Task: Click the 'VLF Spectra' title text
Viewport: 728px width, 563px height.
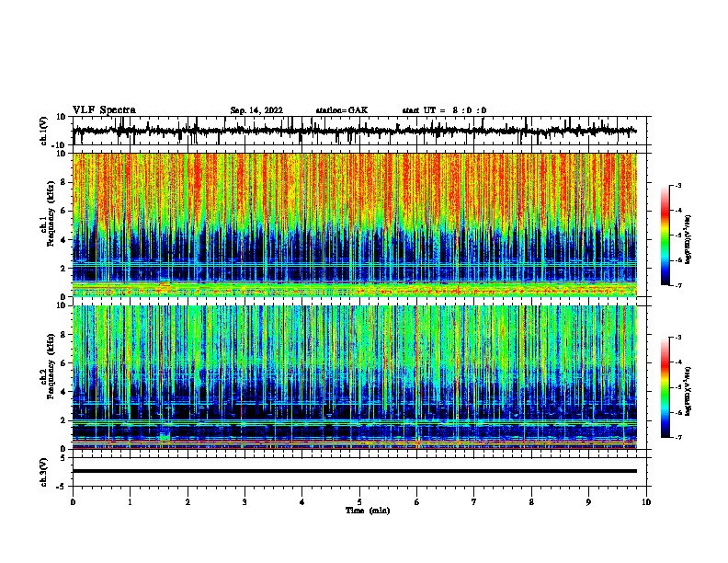Action: click(104, 110)
